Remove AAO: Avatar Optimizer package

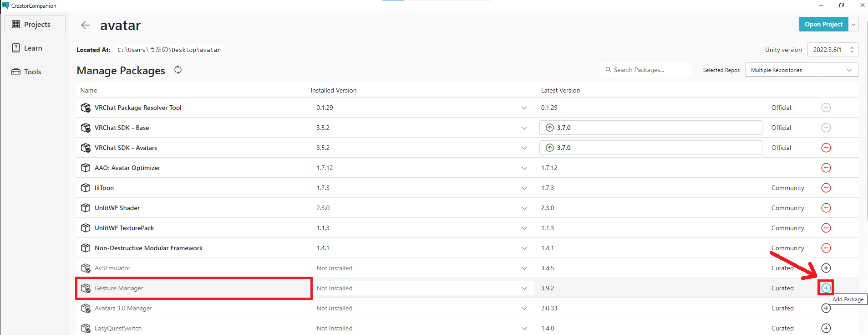(x=826, y=168)
